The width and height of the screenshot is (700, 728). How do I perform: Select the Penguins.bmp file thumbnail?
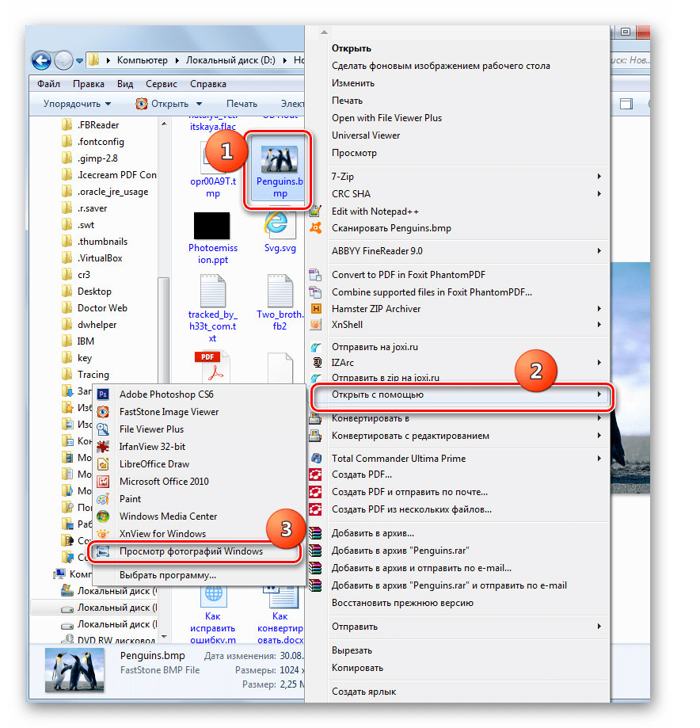click(x=279, y=159)
